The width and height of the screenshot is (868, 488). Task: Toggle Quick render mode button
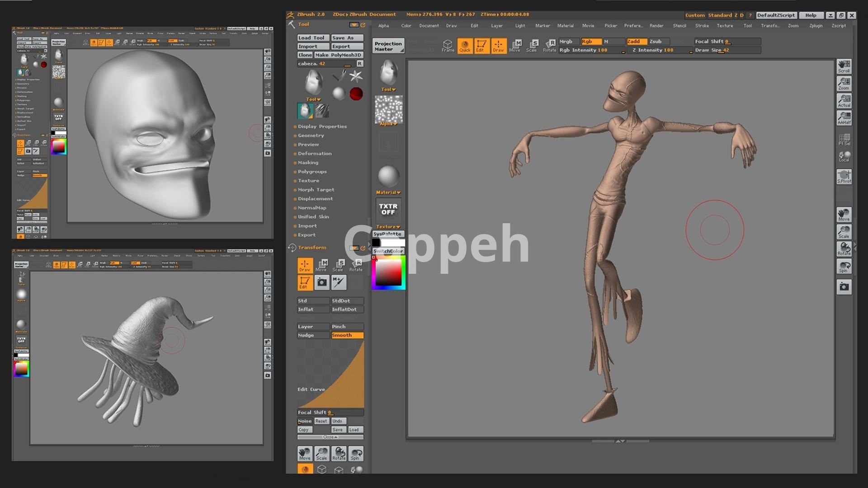(465, 46)
